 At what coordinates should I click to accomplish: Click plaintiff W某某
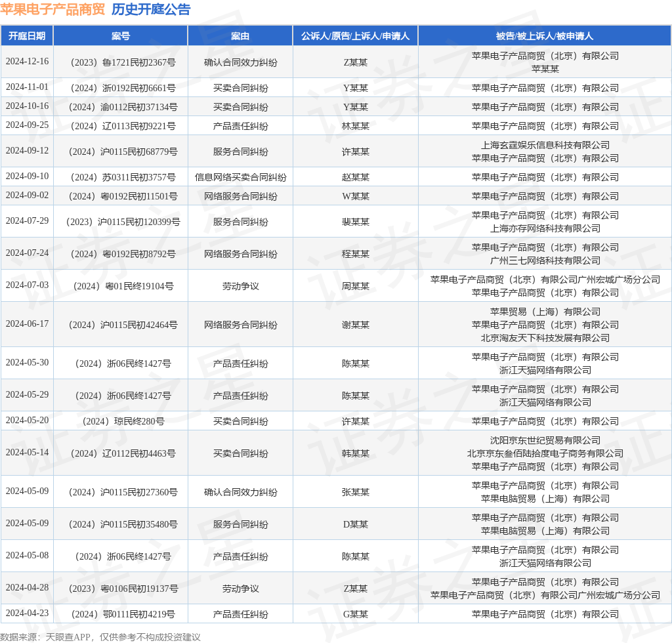[355, 196]
